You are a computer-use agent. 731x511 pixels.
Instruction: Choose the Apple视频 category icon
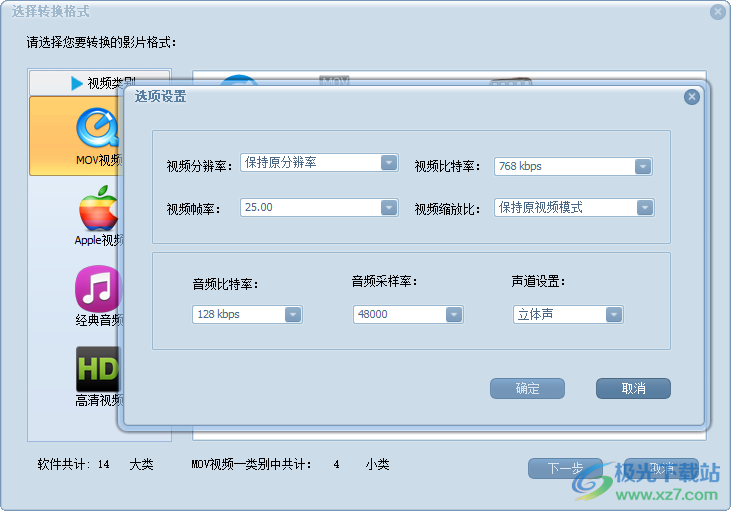tap(98, 208)
